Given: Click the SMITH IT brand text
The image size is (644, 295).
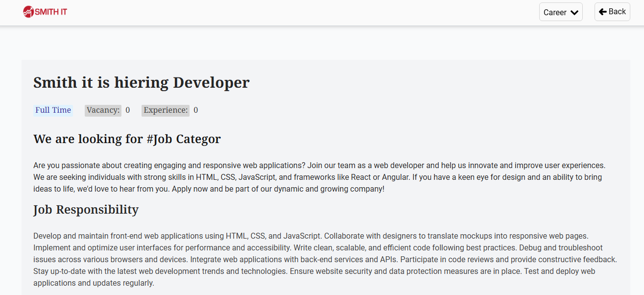Looking at the screenshot, I should (x=51, y=12).
